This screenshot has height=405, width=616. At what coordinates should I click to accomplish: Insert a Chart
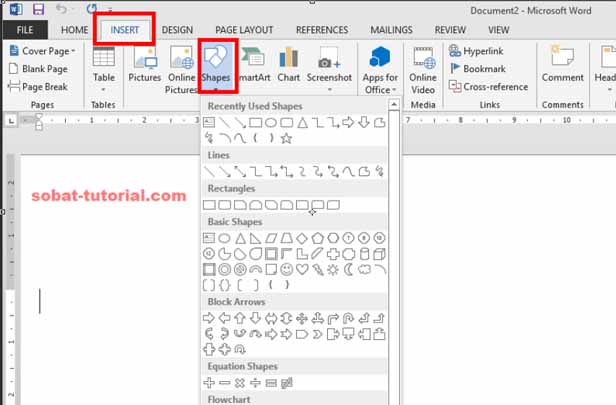(x=288, y=65)
